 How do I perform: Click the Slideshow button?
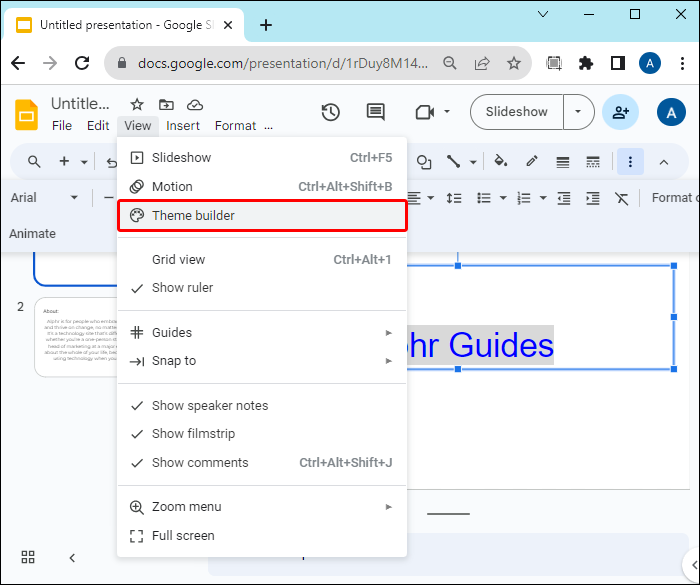[517, 112]
